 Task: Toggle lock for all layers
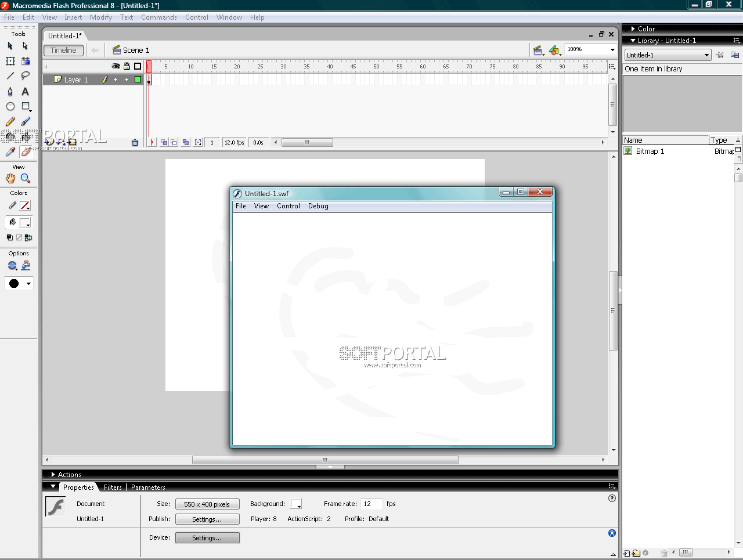click(127, 66)
